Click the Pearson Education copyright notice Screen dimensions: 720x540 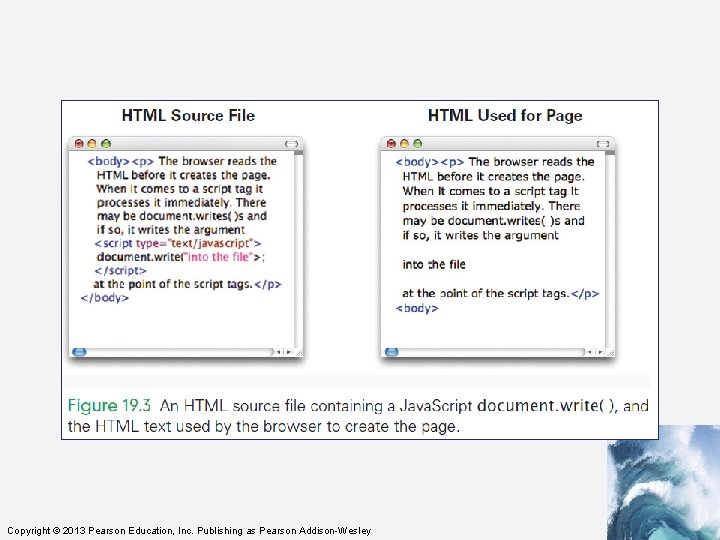click(x=189, y=531)
